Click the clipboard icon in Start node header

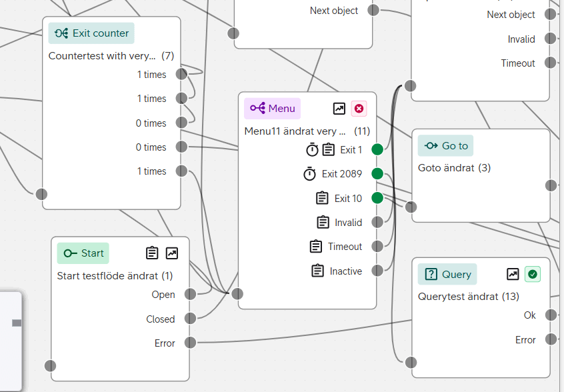(152, 253)
